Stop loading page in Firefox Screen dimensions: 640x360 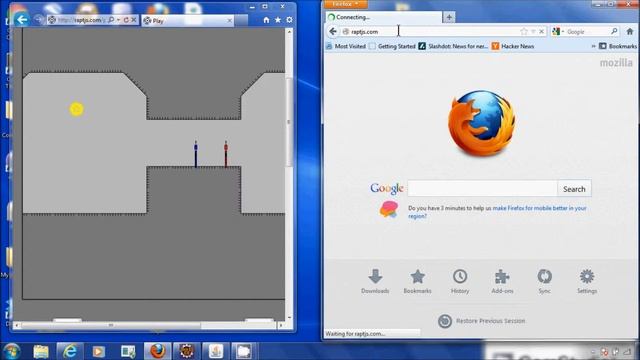pyautogui.click(x=542, y=31)
